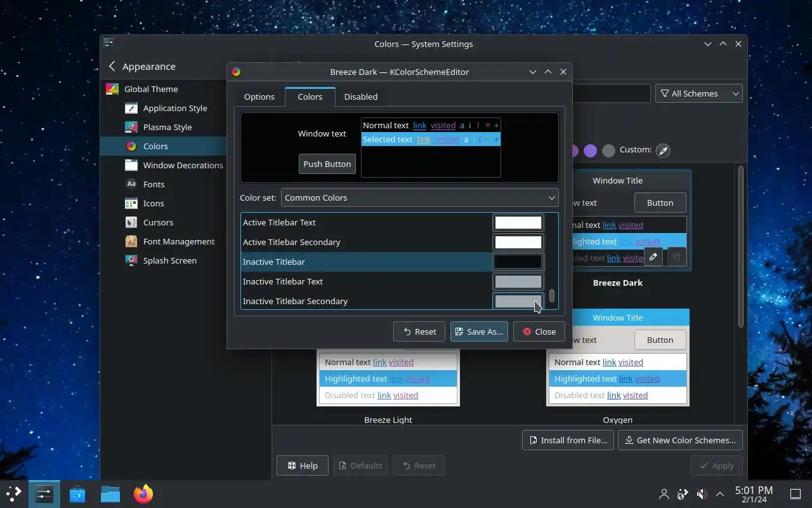
Task: Change the Active Titlebar Secondary color swatch
Action: [x=518, y=242]
